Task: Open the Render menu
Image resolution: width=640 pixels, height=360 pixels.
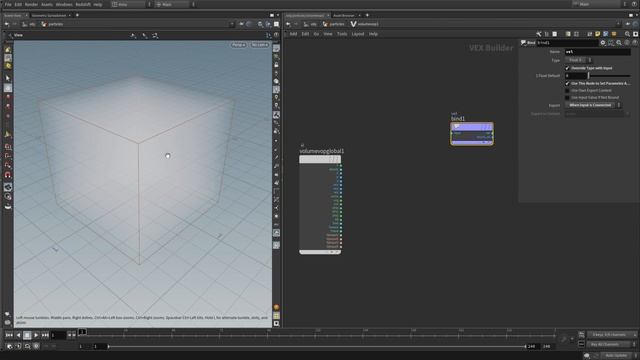Action: pyautogui.click(x=31, y=4)
